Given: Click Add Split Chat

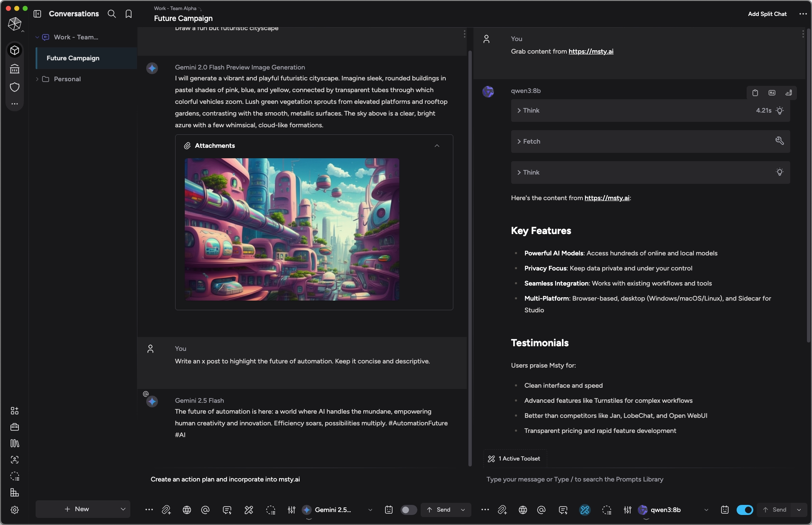Looking at the screenshot, I should (767, 14).
